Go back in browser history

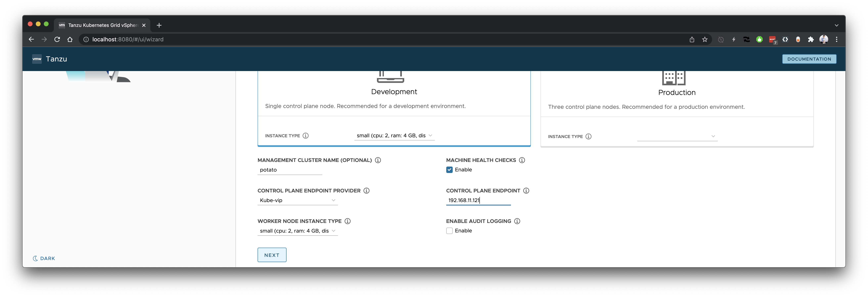(31, 39)
